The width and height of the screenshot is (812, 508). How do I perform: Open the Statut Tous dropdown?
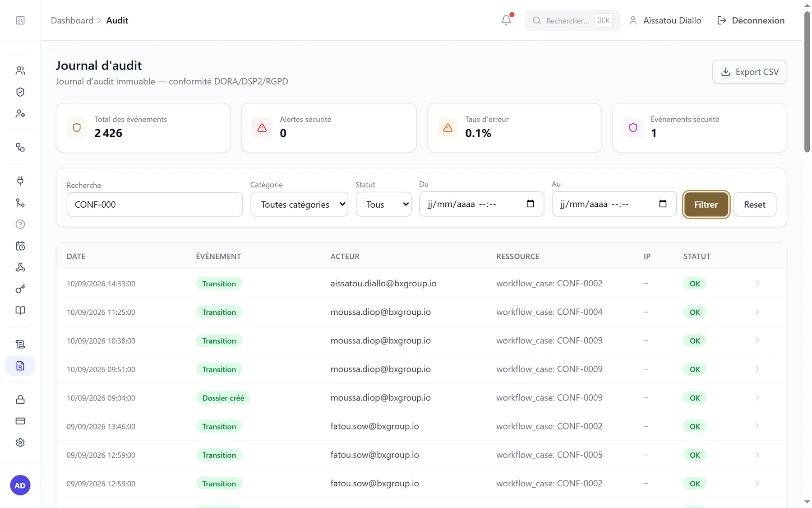click(x=383, y=205)
